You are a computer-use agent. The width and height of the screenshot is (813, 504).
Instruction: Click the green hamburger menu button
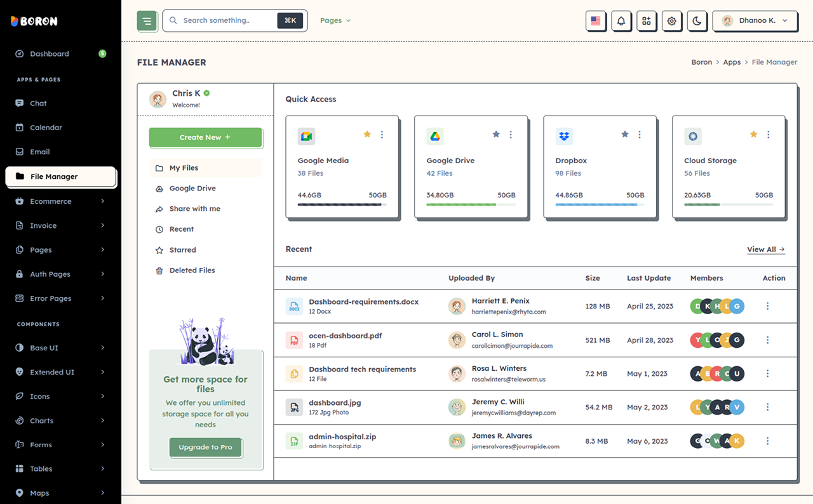pyautogui.click(x=147, y=20)
